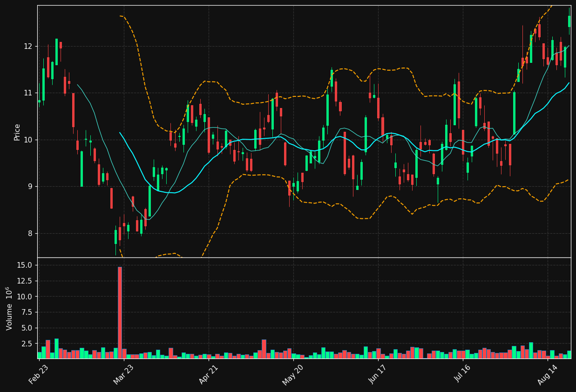Click the last green candlestick at the far right

pyautogui.click(x=569, y=21)
